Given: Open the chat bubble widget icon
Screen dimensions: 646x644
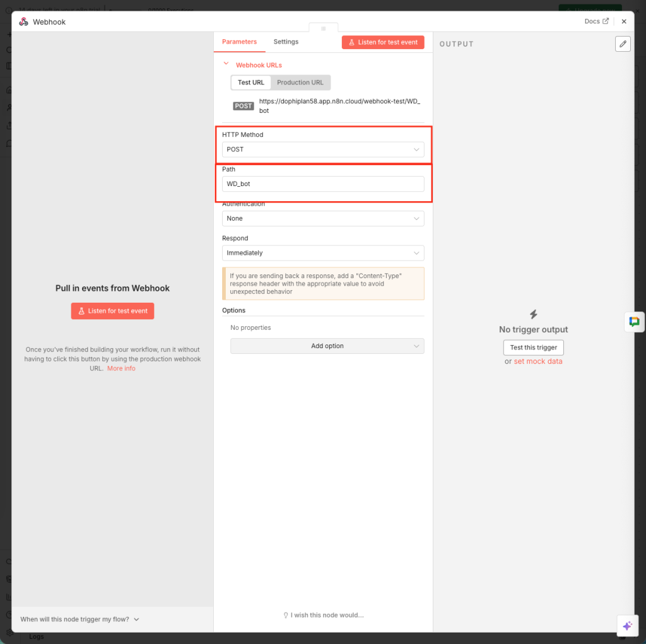Looking at the screenshot, I should point(634,322).
